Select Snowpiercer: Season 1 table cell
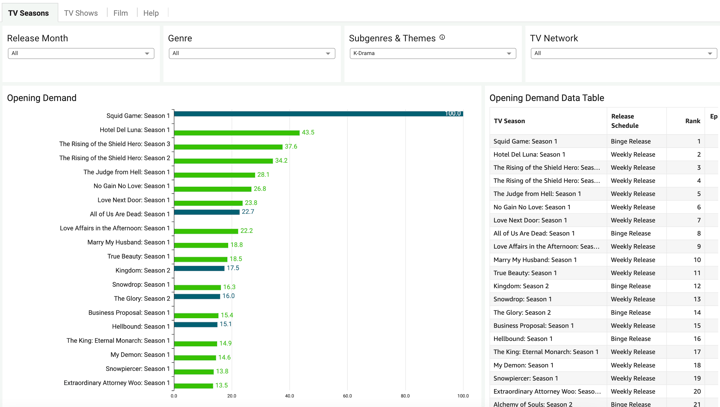The image size is (720, 407). pyautogui.click(x=548, y=379)
